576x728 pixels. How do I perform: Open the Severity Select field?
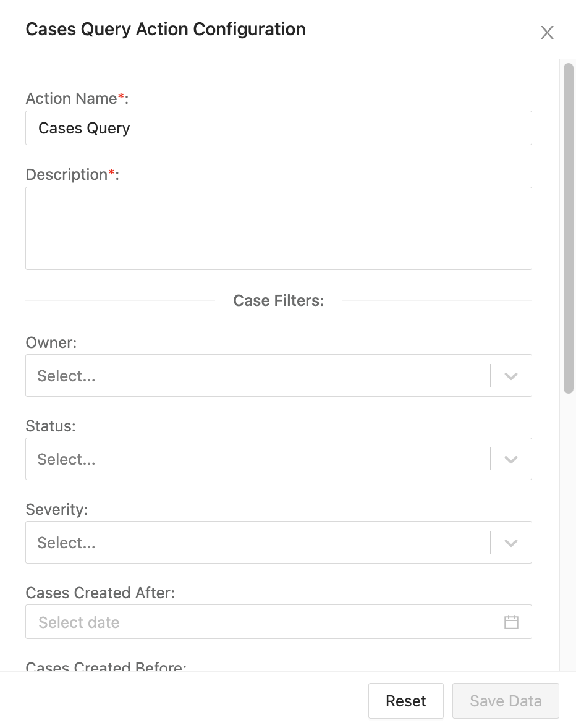[x=247, y=542]
